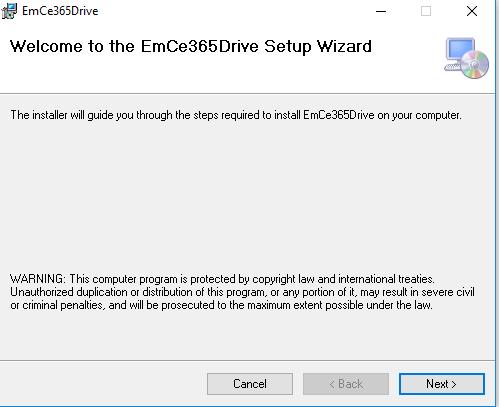The width and height of the screenshot is (499, 407).
Task: Click the greyed-out maximize box
Action: coord(426,11)
